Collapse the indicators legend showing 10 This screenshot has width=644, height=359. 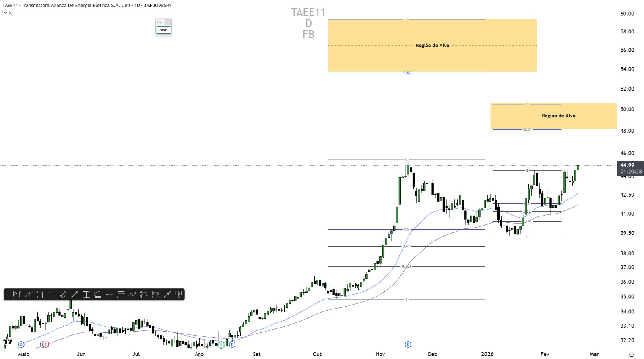point(8,13)
